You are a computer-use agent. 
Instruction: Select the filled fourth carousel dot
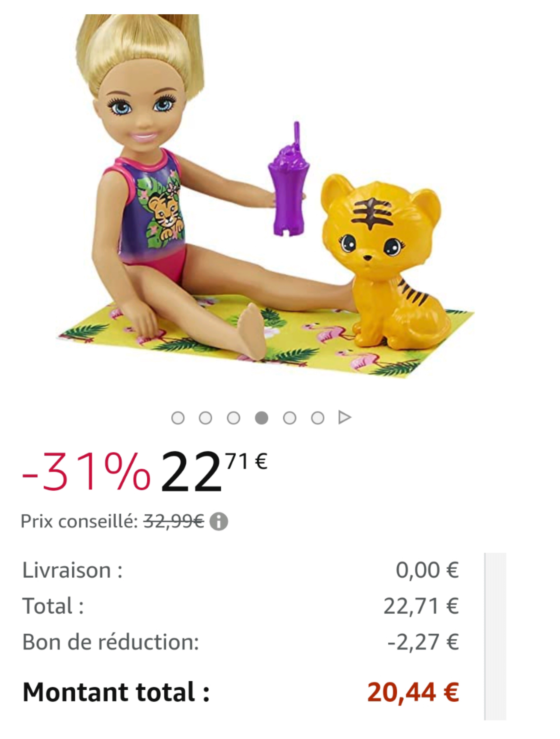pos(261,418)
